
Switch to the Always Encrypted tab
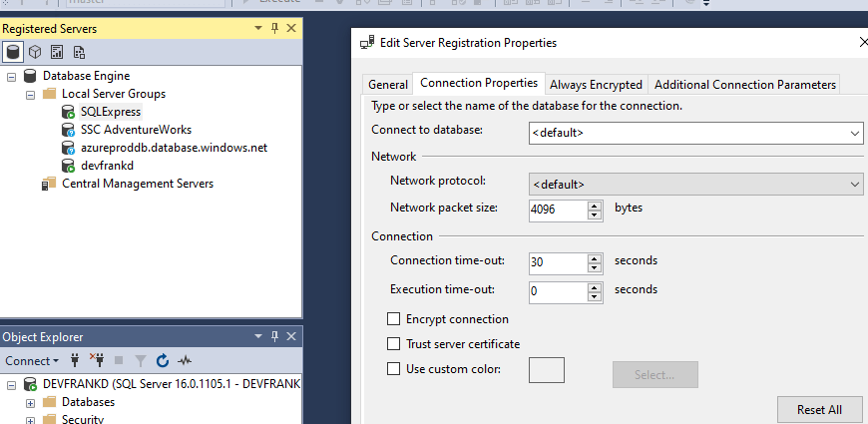[596, 85]
